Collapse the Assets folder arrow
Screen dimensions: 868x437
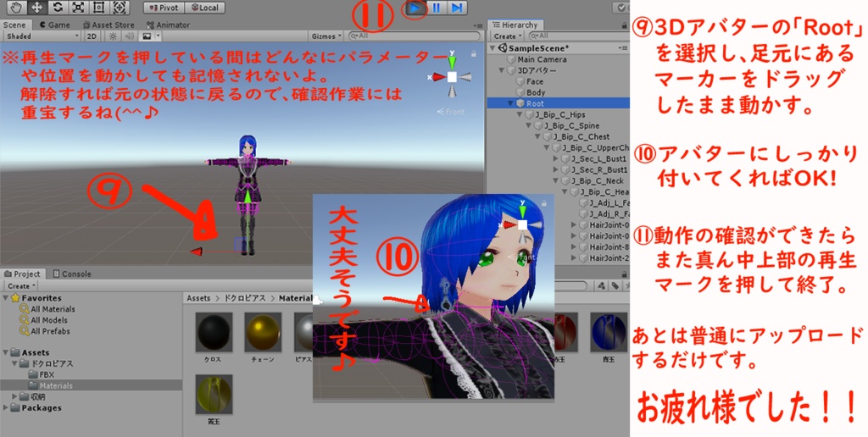point(6,352)
